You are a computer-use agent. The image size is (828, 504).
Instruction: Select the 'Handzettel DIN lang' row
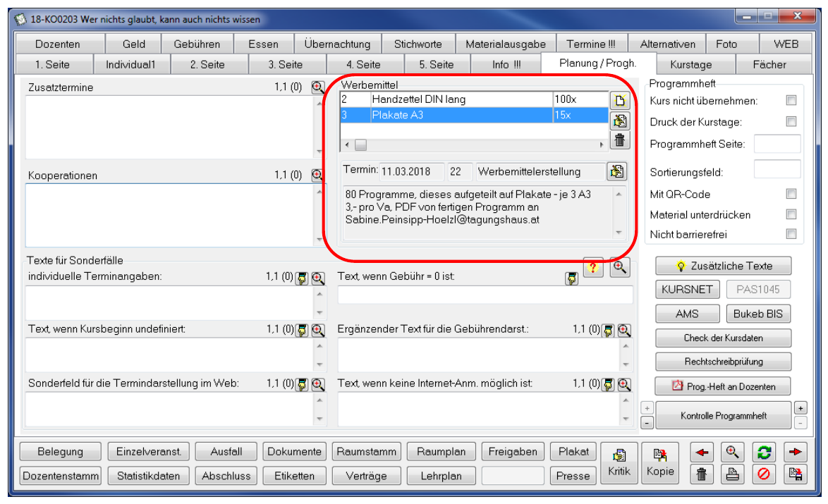click(x=474, y=99)
